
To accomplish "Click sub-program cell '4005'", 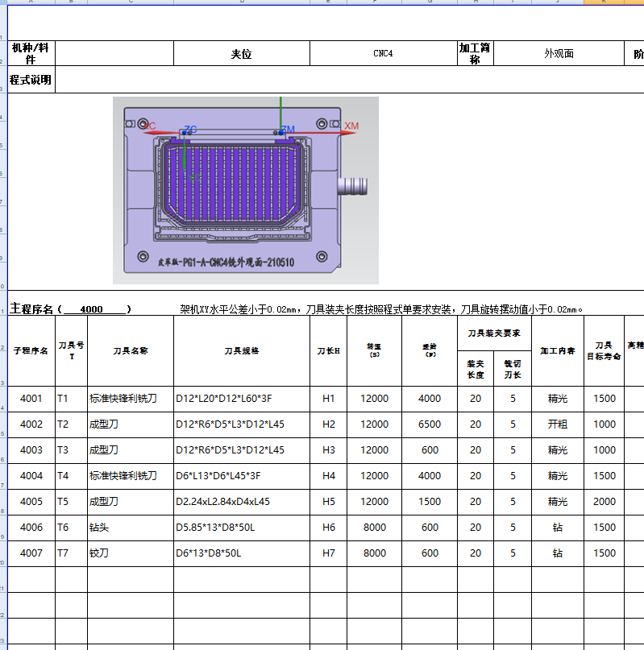I will tap(31, 502).
